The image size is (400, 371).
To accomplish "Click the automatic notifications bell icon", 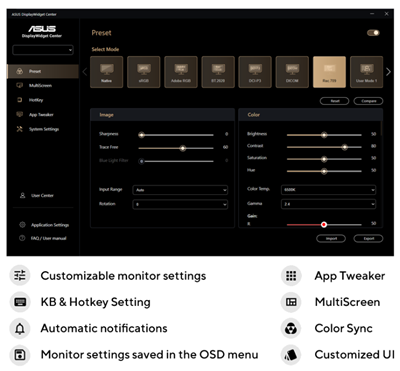I will coord(20,329).
